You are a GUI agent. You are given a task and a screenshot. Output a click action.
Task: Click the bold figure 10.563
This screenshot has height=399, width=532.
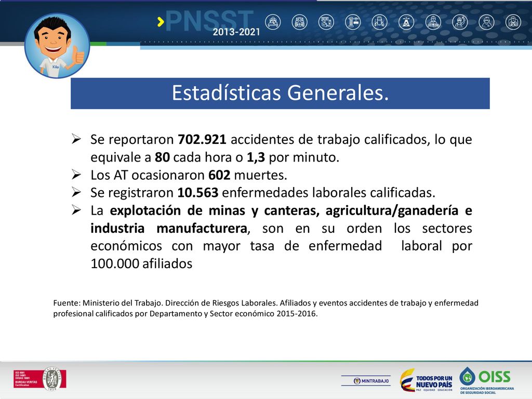coord(198,193)
